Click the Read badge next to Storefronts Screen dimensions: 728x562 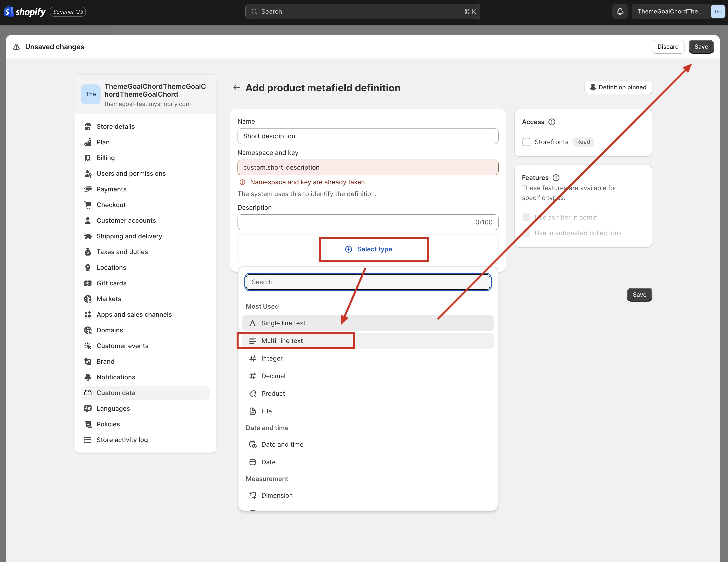[x=583, y=142]
